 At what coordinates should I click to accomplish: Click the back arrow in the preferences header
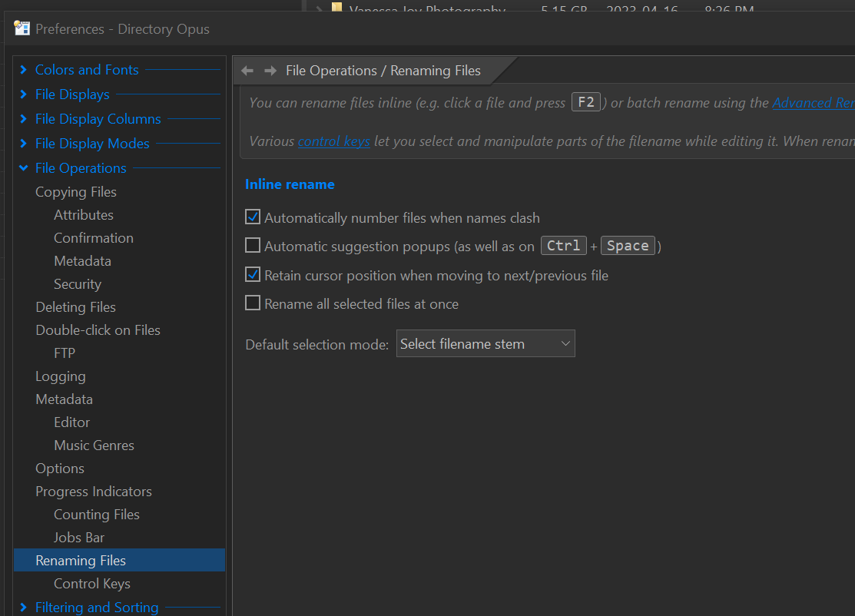[247, 71]
